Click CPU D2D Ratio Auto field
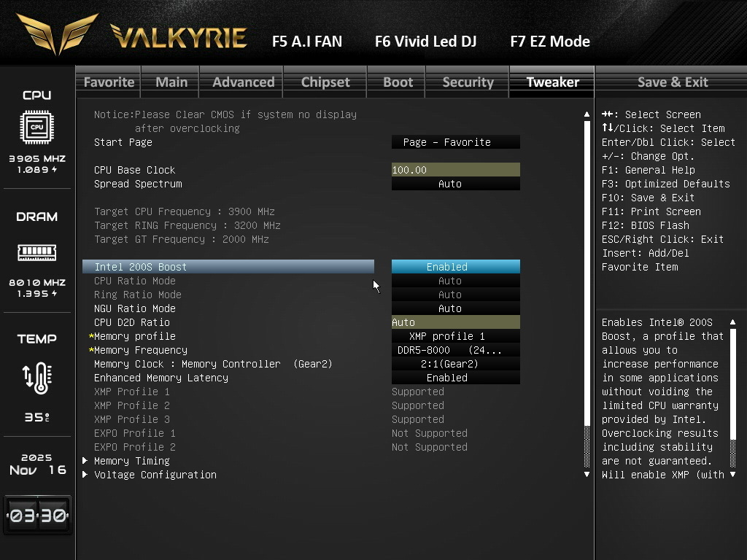The width and height of the screenshot is (747, 560). pyautogui.click(x=455, y=322)
